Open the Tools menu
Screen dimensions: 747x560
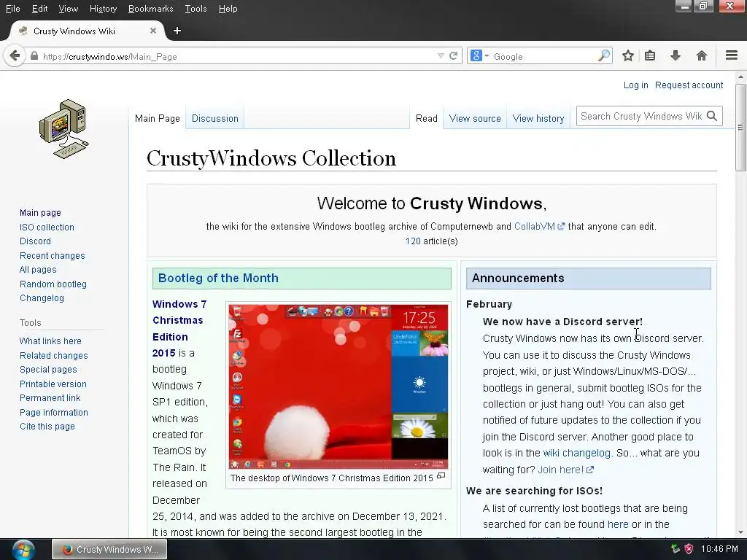196,9
